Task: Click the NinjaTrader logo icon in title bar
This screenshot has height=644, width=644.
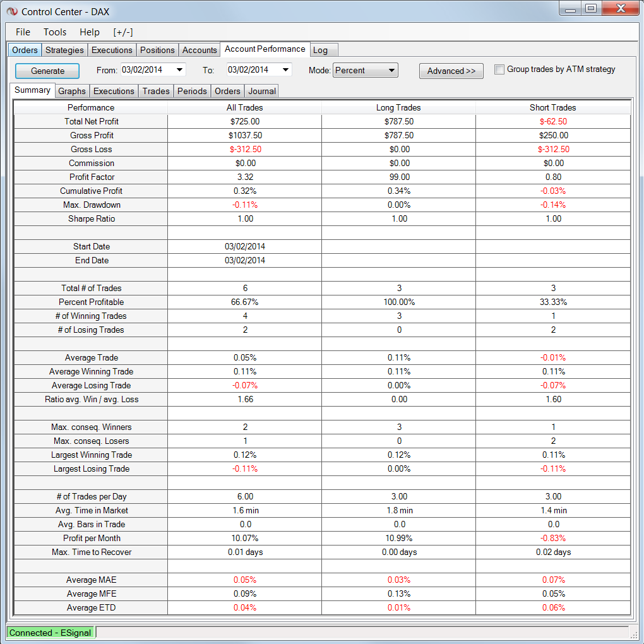Action: (x=13, y=11)
